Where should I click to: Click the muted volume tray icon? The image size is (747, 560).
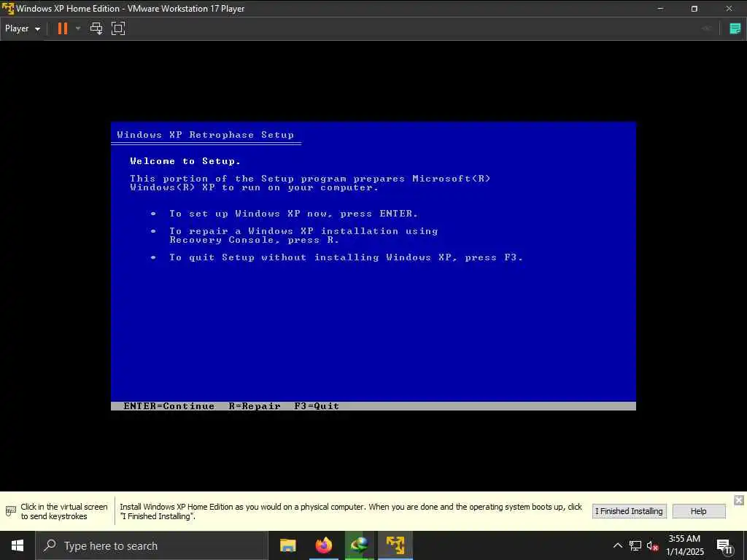pyautogui.click(x=652, y=545)
